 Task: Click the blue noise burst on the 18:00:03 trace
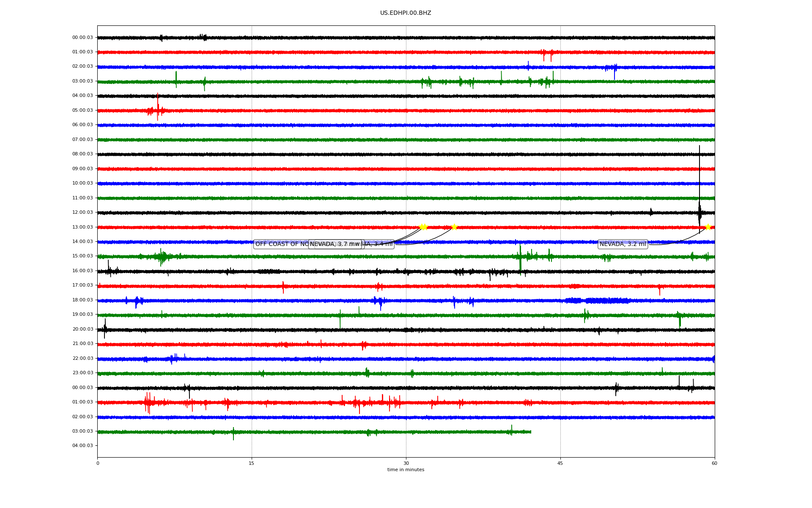click(x=597, y=301)
